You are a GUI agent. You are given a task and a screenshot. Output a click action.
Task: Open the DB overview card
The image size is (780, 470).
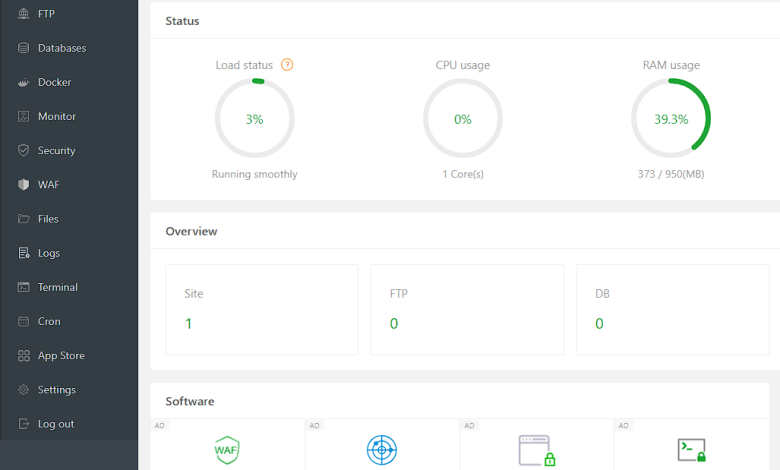[x=673, y=309]
